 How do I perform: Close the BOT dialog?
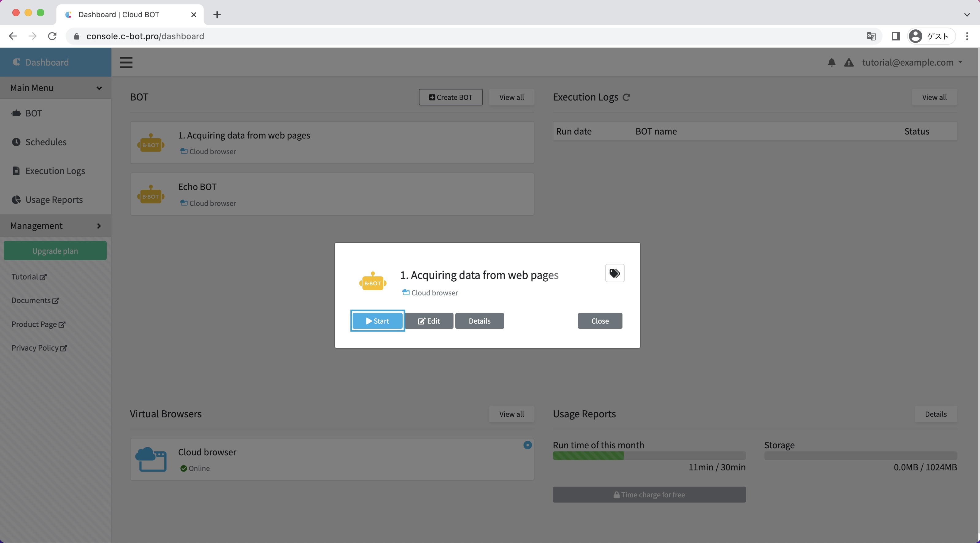click(x=599, y=321)
